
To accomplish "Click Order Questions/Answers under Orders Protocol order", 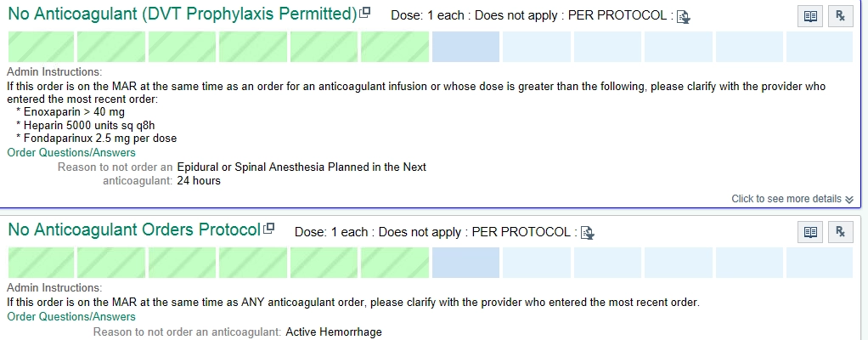I will pyautogui.click(x=71, y=317).
